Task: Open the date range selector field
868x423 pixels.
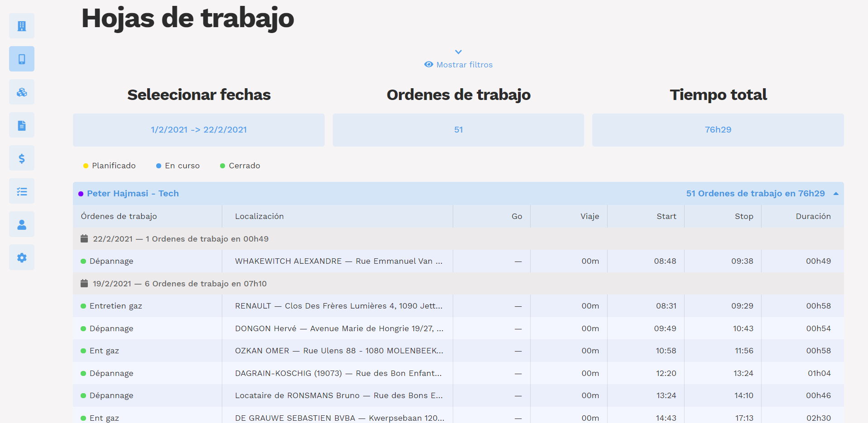Action: click(199, 130)
